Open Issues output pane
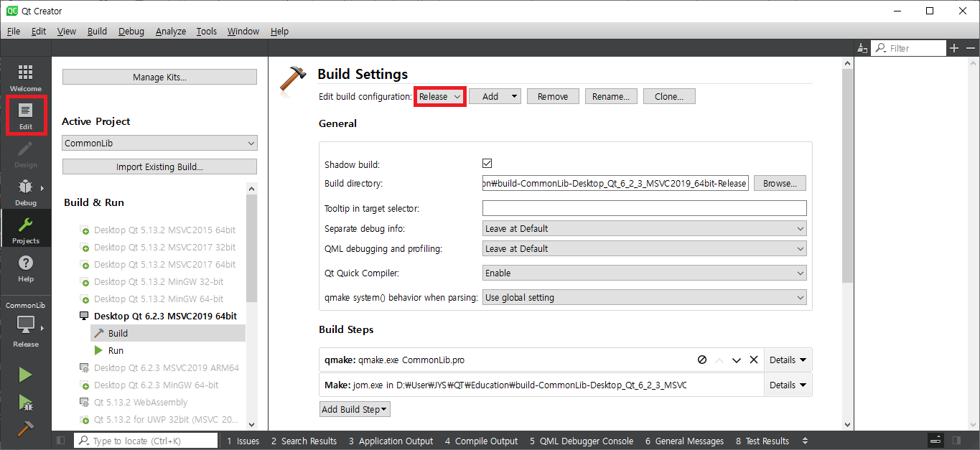The width and height of the screenshot is (980, 450). 243,441
